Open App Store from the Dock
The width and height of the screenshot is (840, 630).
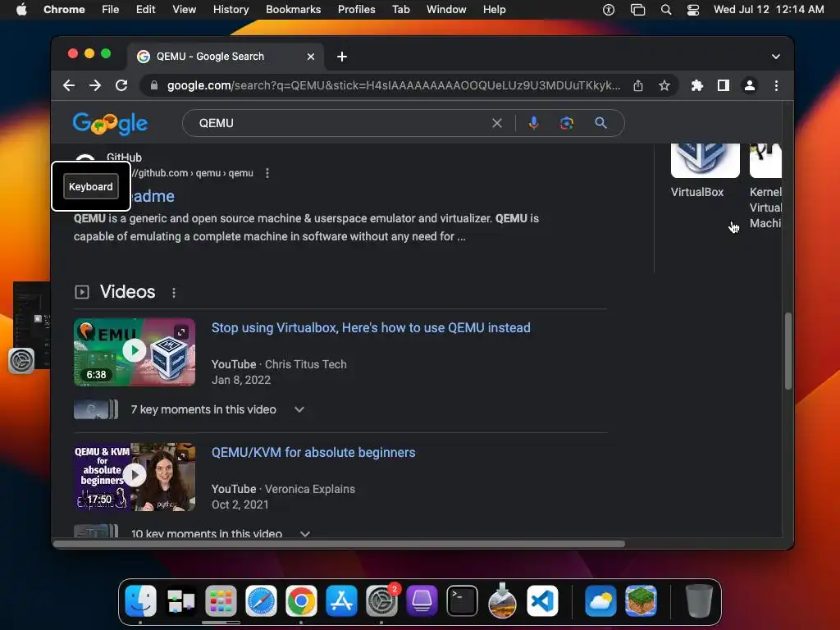341,601
